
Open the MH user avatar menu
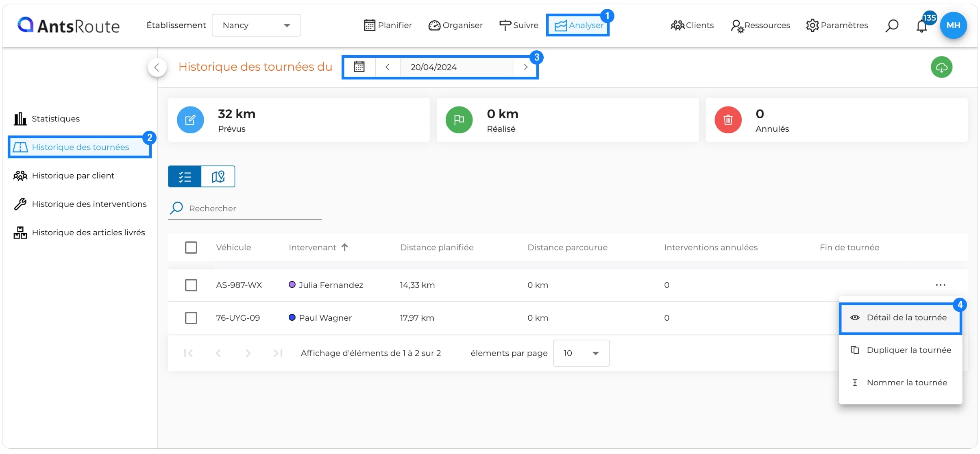[953, 25]
